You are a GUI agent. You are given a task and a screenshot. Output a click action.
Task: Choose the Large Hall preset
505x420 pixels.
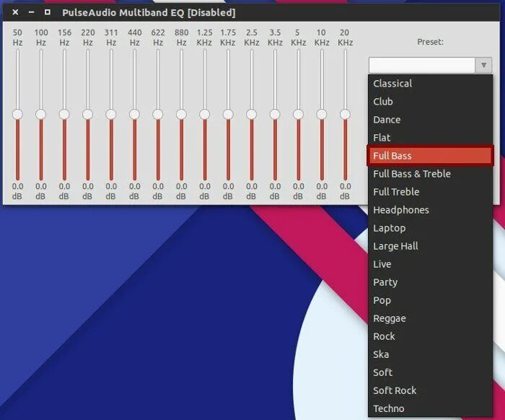point(430,246)
